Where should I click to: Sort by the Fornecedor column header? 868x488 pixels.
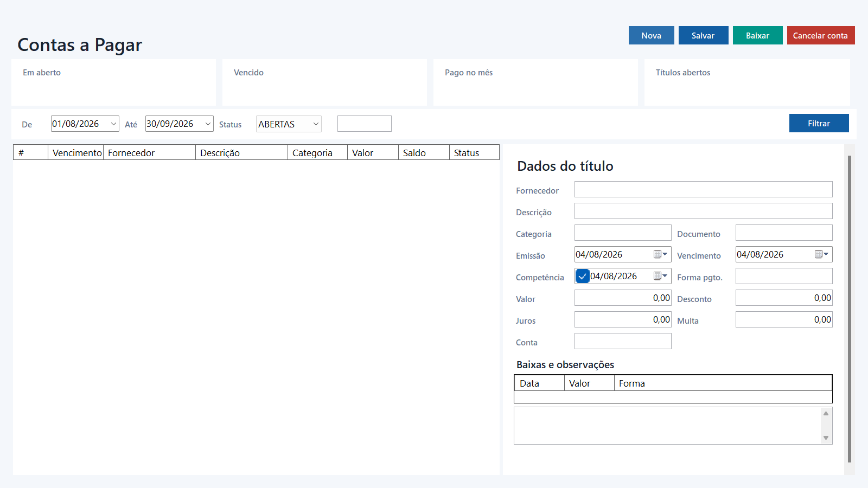(149, 152)
